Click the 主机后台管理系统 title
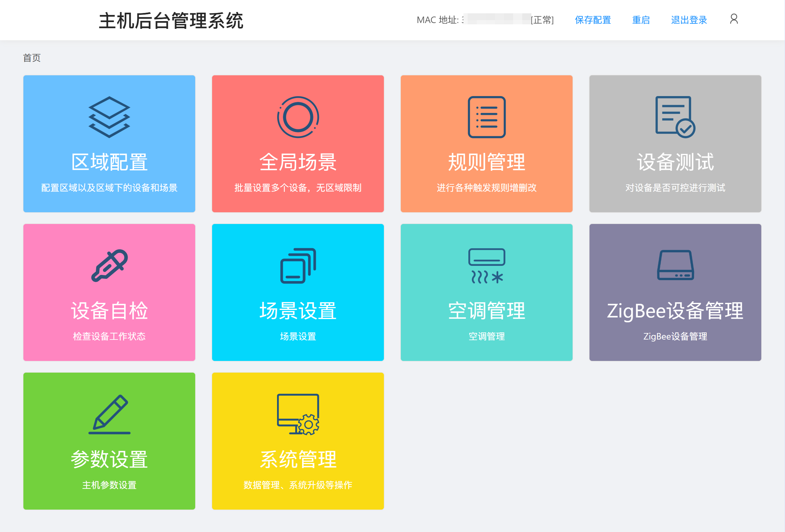 [x=171, y=20]
